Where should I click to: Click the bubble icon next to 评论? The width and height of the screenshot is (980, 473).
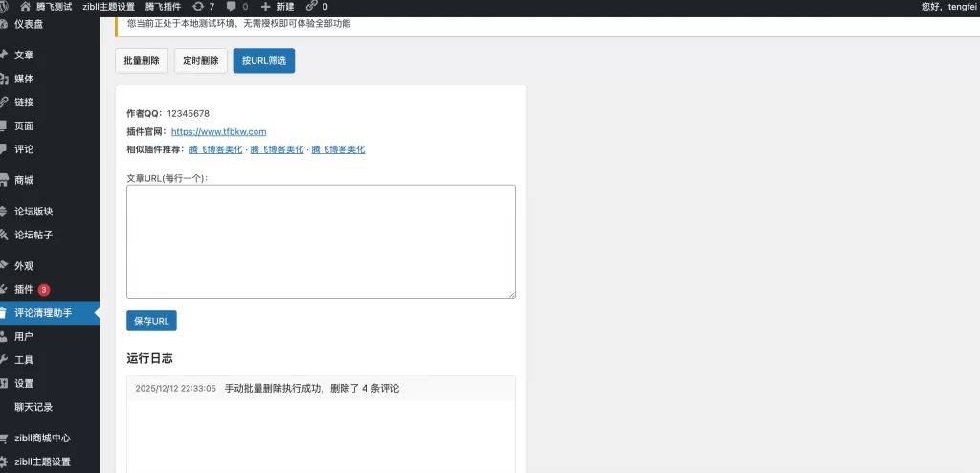click(x=3, y=149)
